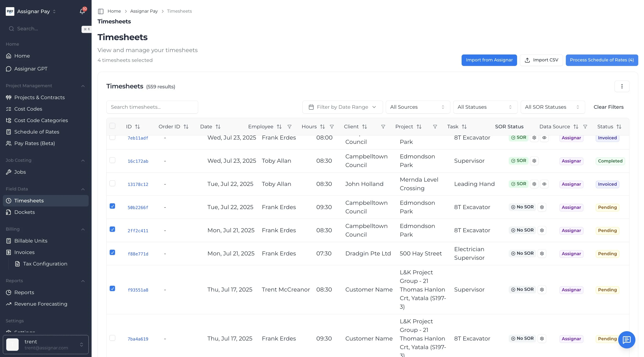Select the 16c172ab timesheet checkbox

(113, 160)
